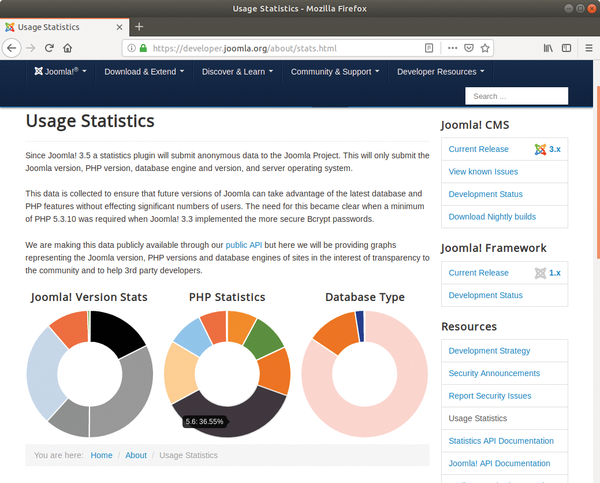Open the 3.x version link

tap(555, 149)
